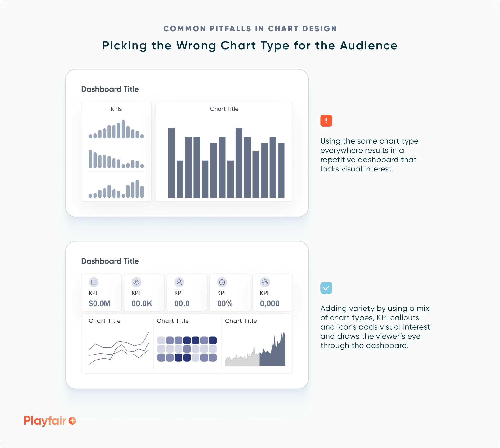The height and width of the screenshot is (448, 500).
Task: Click the Chart Title label on the bar chart
Action: tap(224, 109)
